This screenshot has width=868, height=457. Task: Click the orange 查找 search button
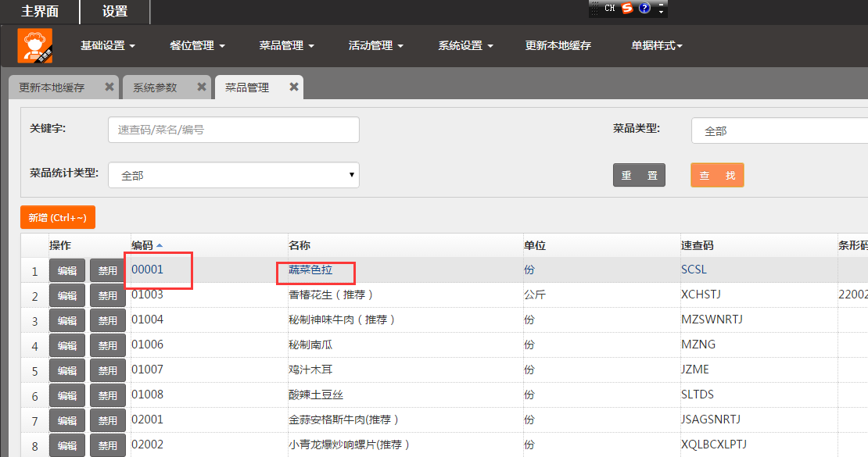tap(717, 175)
